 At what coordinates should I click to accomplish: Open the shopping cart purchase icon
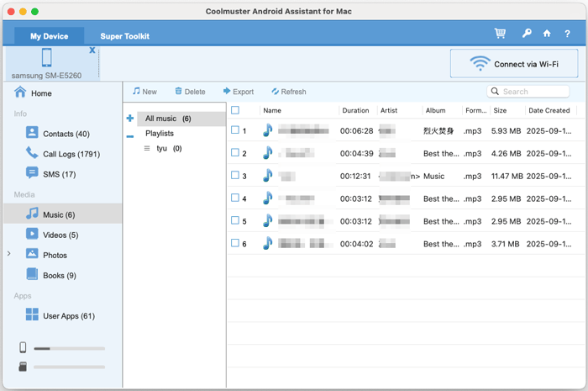[500, 34]
